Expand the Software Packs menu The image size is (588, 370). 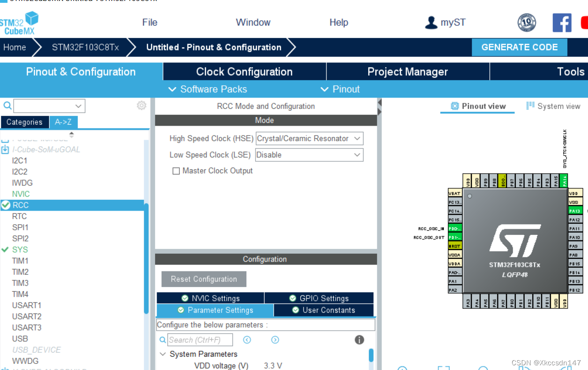pos(208,89)
